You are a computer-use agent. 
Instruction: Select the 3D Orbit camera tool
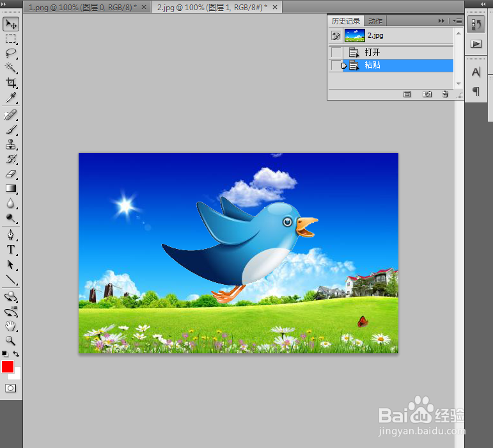11,311
